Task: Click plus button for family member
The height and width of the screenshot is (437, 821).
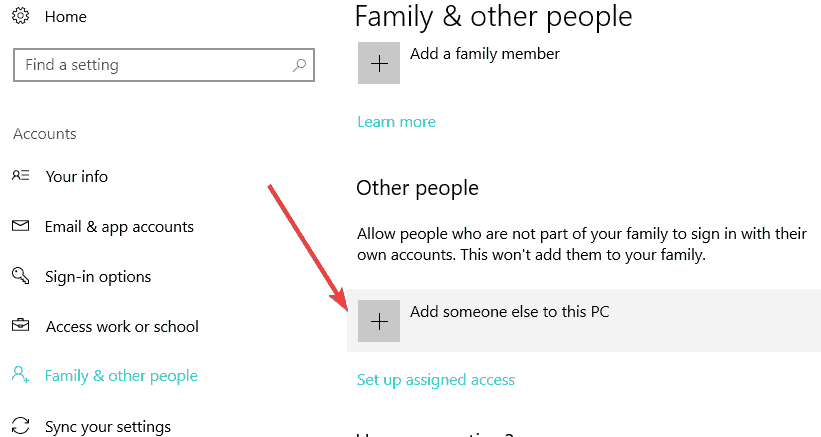Action: [379, 63]
